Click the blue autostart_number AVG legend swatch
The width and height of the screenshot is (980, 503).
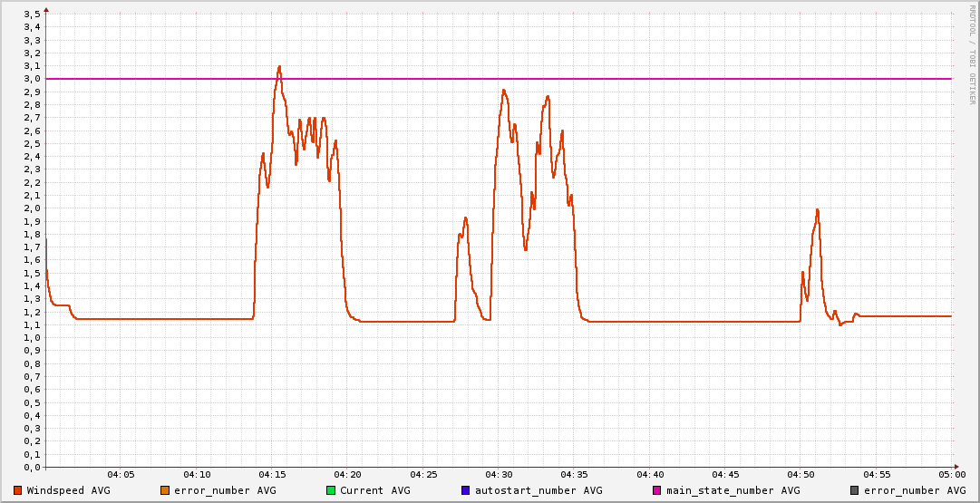point(465,490)
